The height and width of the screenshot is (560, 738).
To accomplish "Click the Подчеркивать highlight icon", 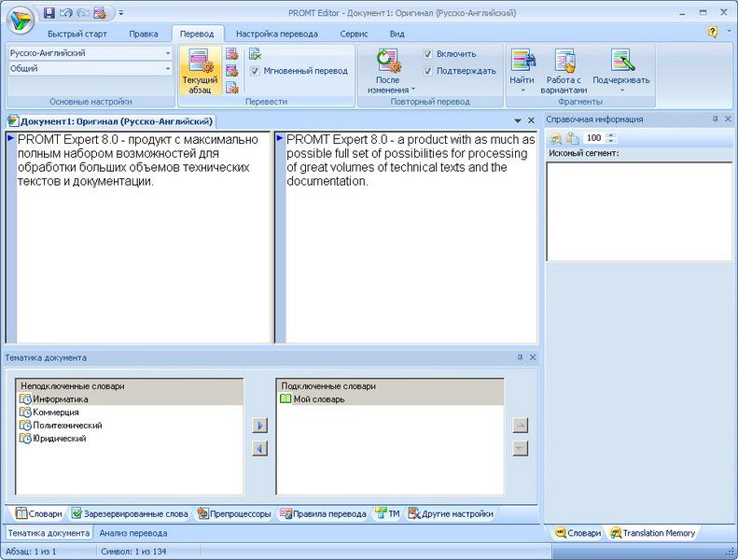I will pyautogui.click(x=620, y=62).
